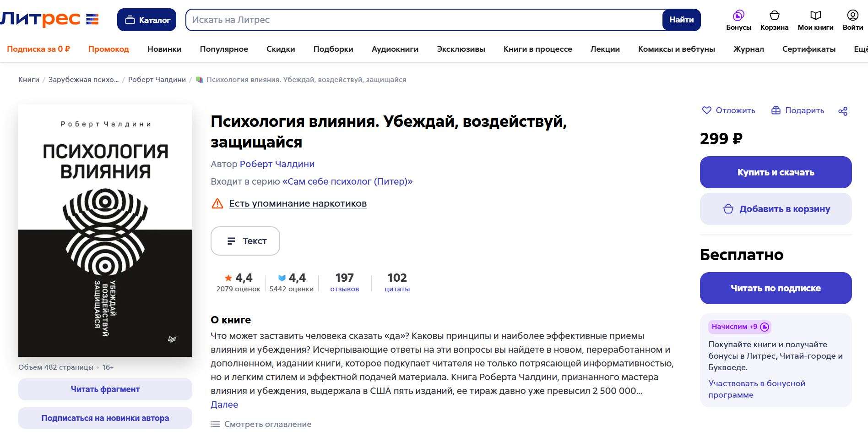The image size is (868, 437).
Task: Click the Литрес logo
Action: click(49, 19)
